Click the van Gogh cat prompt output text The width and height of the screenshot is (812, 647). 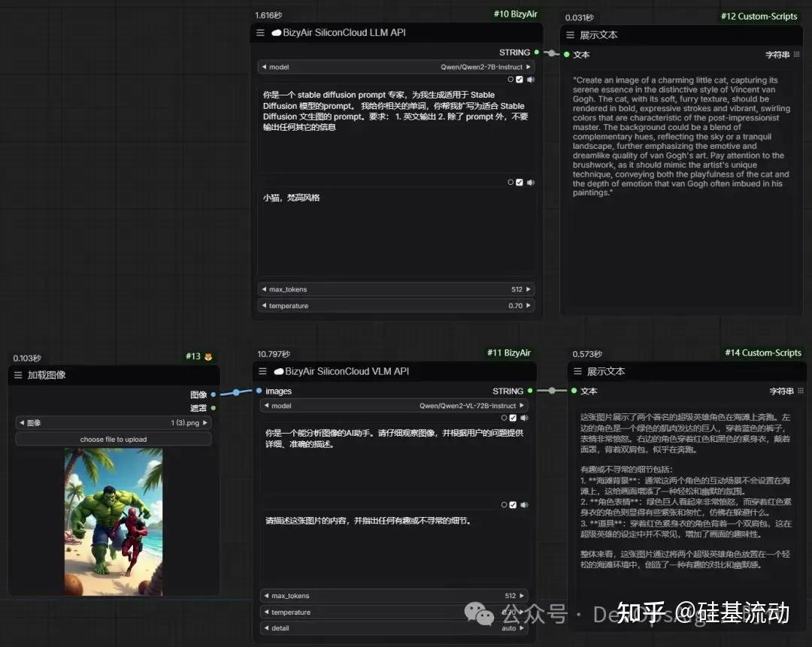(x=681, y=136)
